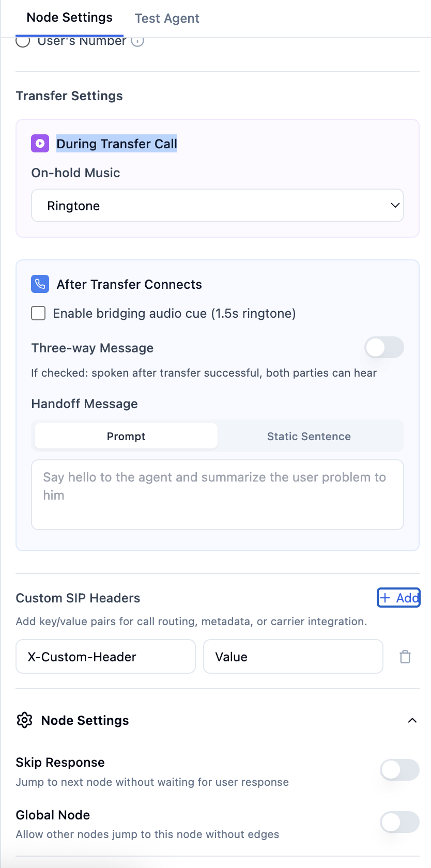The image size is (431, 868).
Task: Click the chevron on the On-hold Music dropdown
Action: point(395,205)
